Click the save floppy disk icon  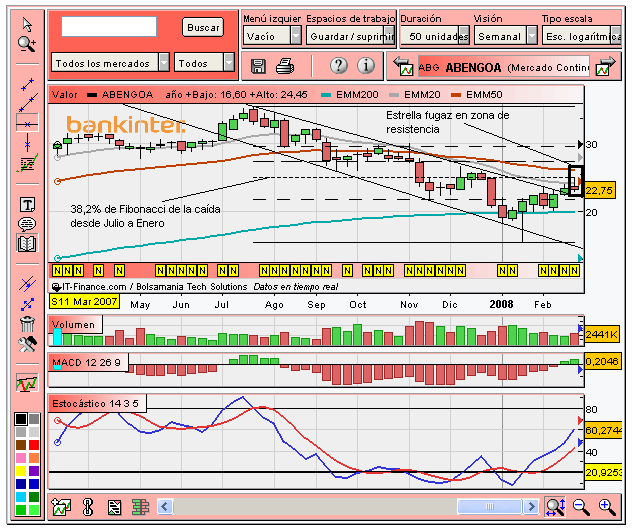[x=258, y=66]
